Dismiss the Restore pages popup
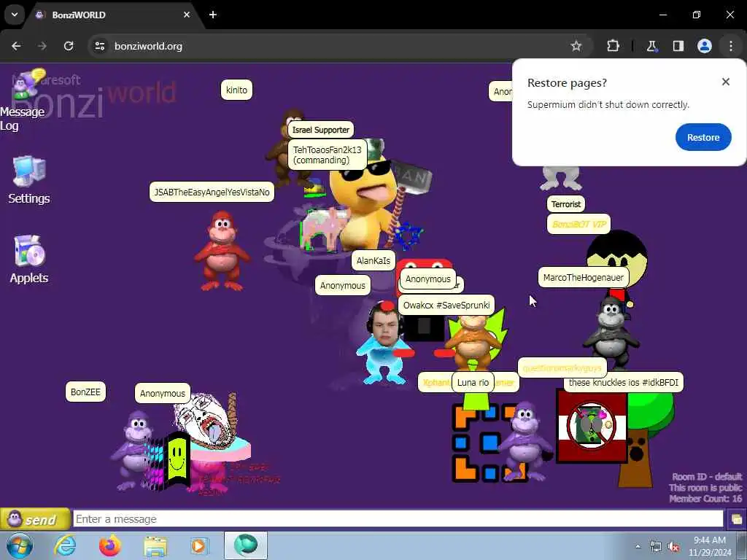Viewport: 747px width, 560px height. coord(726,82)
